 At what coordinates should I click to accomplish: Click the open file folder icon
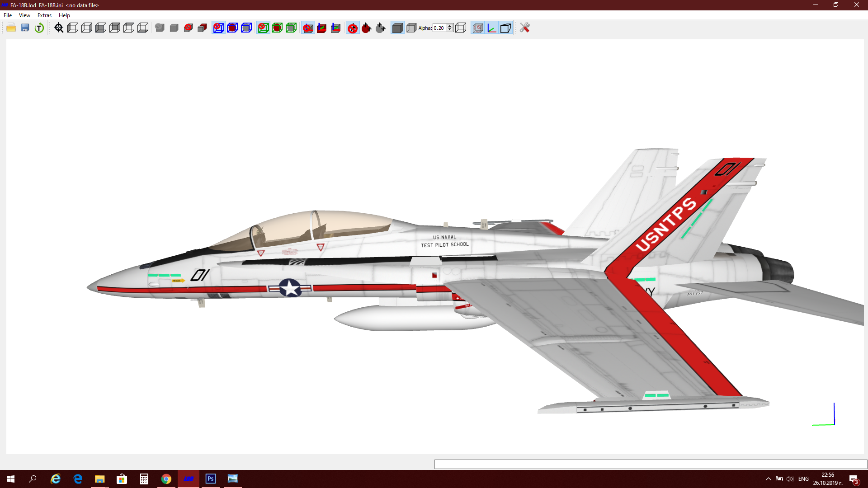pyautogui.click(x=11, y=28)
